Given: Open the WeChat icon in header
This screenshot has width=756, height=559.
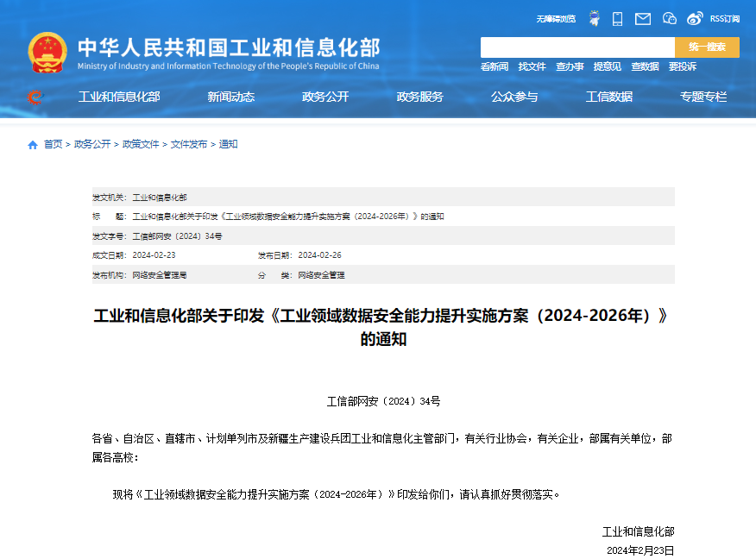Looking at the screenshot, I should 669,18.
